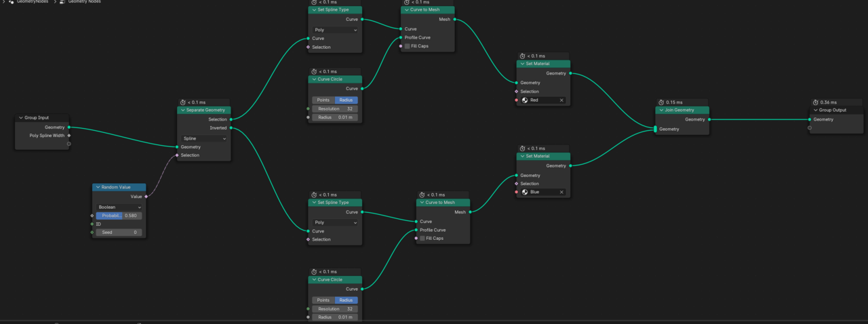
Task: Click the Poly Spline Width socket on Group Input
Action: coord(68,136)
